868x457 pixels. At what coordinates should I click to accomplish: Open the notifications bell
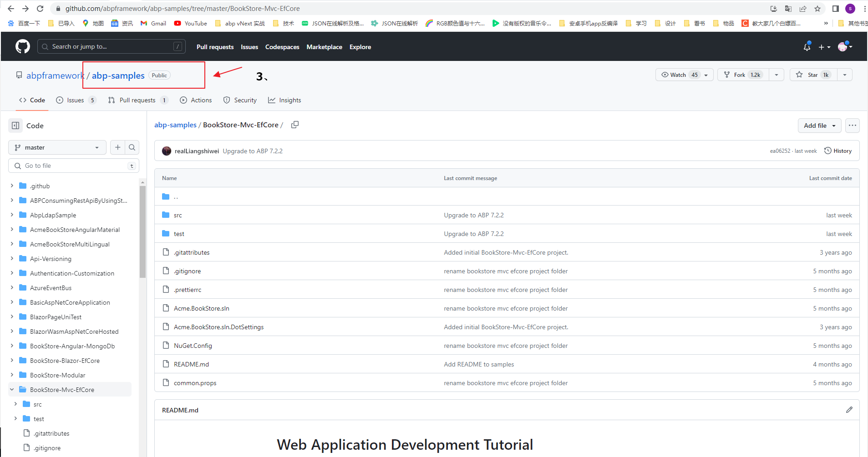coord(807,47)
